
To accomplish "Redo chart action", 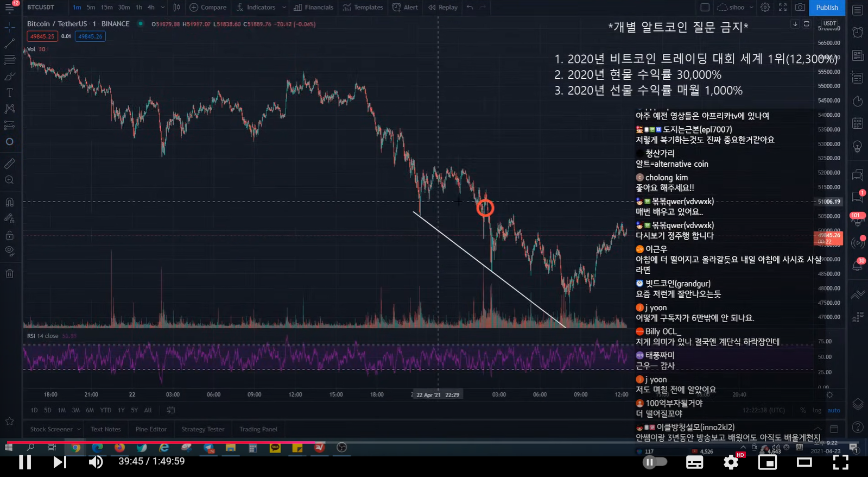I will [483, 8].
